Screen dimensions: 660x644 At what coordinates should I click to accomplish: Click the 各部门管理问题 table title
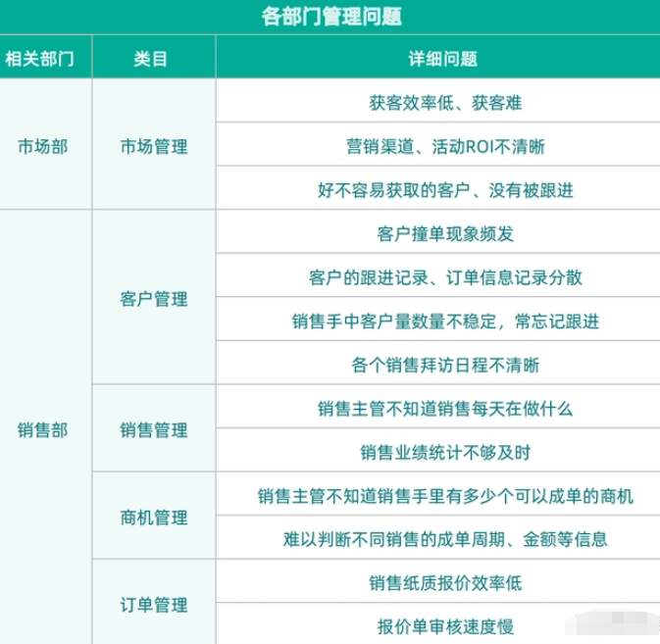tap(330, 17)
